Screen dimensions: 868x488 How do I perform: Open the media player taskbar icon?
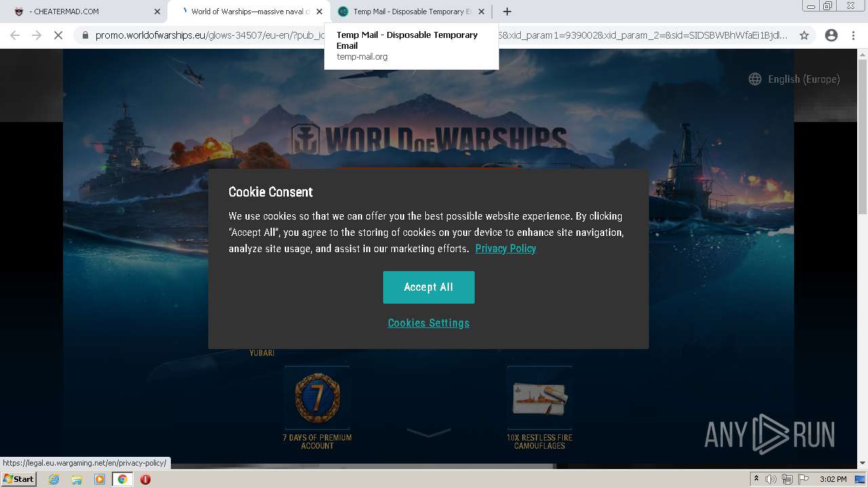(100, 479)
